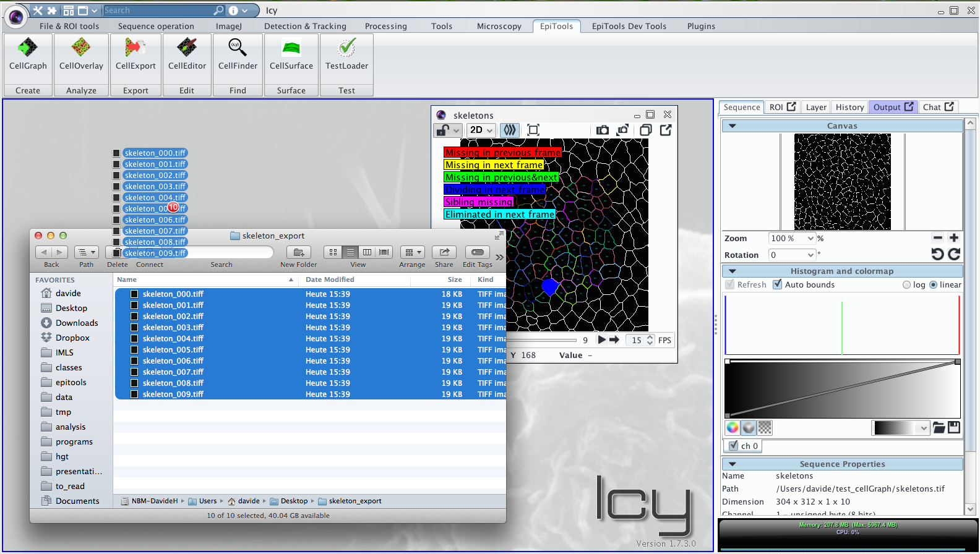Click Edit Tags in Finder toolbar
980x554 pixels.
tap(478, 252)
